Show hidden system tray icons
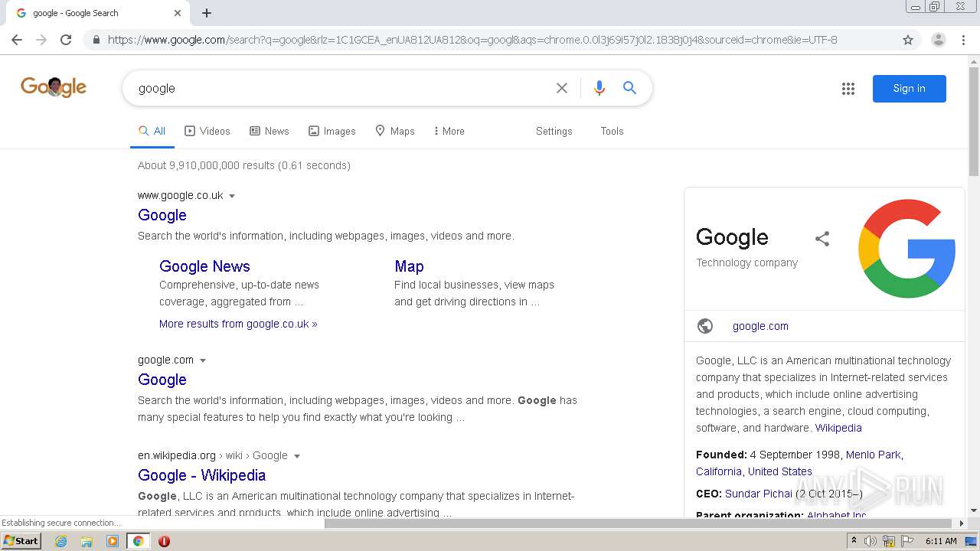 (x=854, y=541)
